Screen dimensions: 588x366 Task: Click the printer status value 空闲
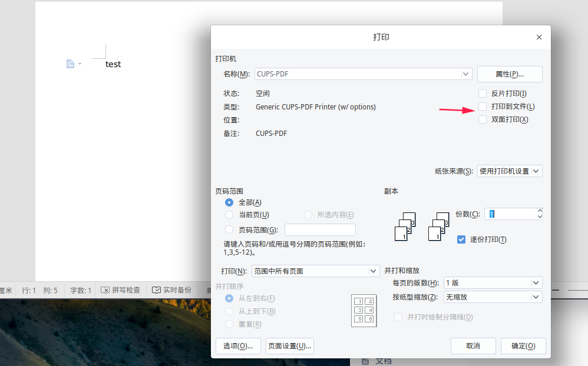(x=263, y=94)
